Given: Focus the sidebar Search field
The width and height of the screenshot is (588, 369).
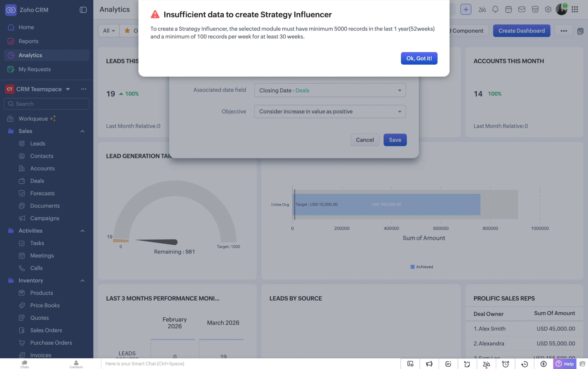Looking at the screenshot, I should pos(47,104).
